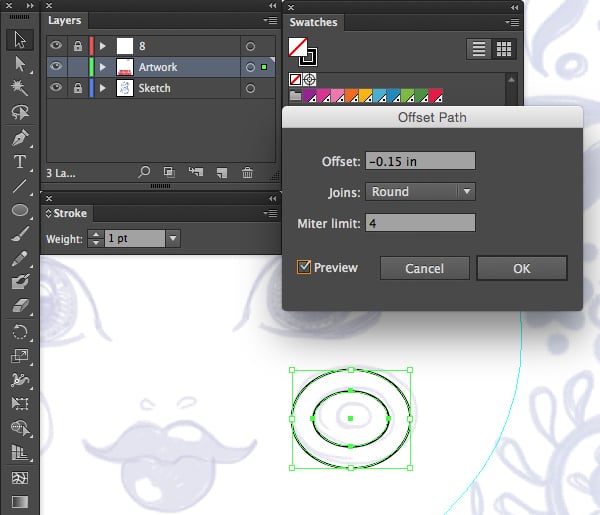Select the Lasso tool
600x515 pixels.
tap(20, 112)
